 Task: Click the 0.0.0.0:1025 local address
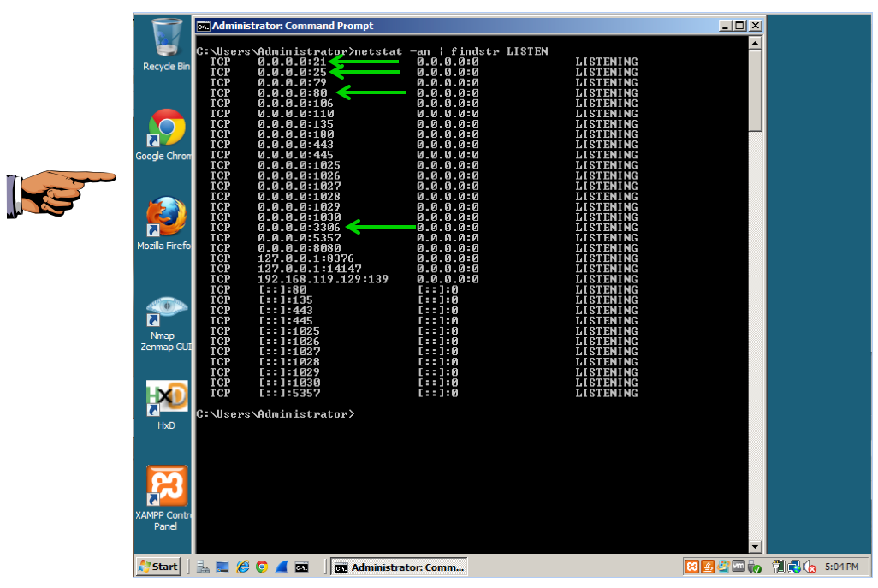point(299,166)
